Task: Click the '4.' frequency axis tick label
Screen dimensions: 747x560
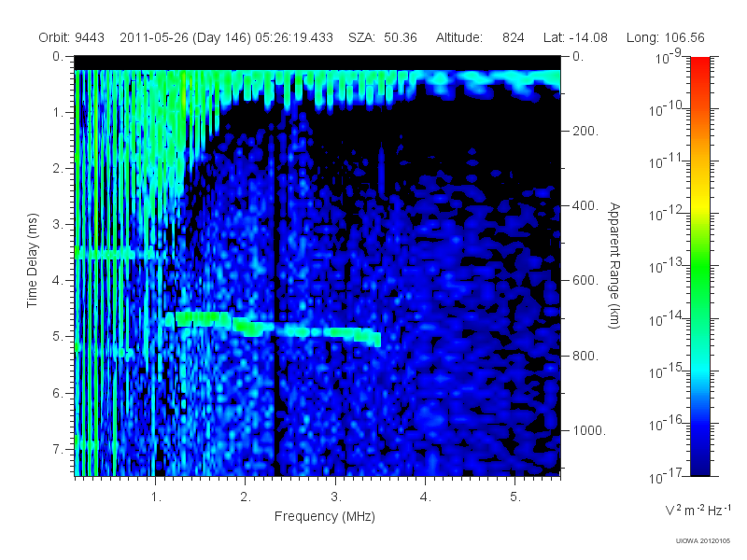Action: (x=426, y=497)
